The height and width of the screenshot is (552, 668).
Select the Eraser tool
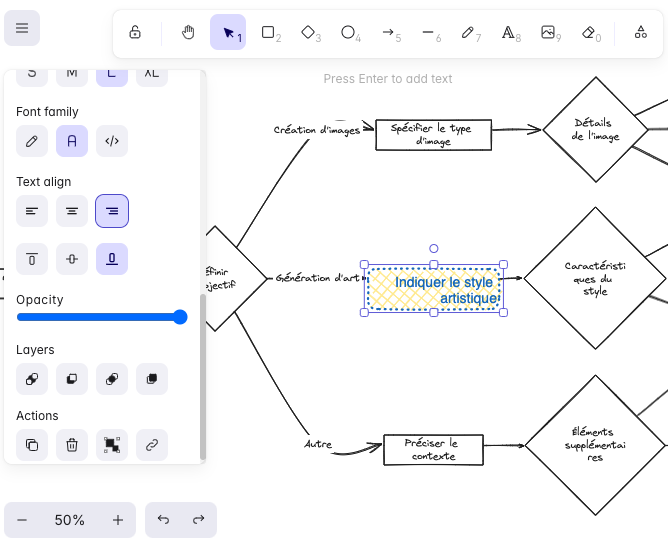pos(590,33)
